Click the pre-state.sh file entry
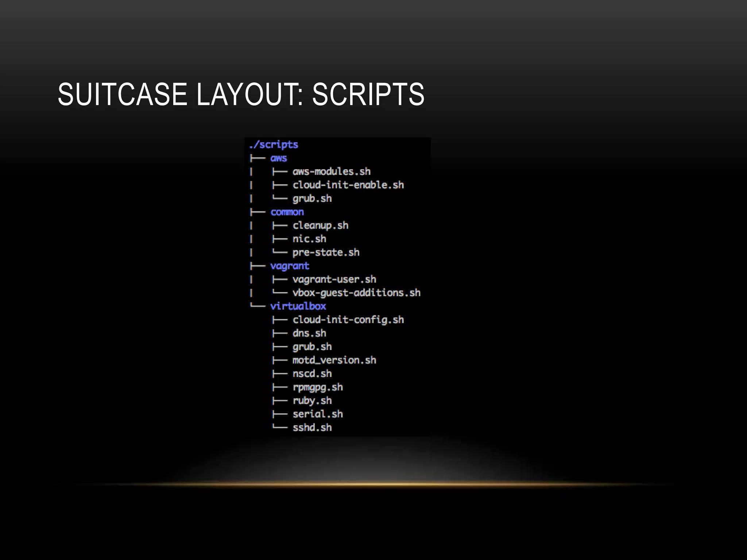The width and height of the screenshot is (747, 560). coord(326,252)
